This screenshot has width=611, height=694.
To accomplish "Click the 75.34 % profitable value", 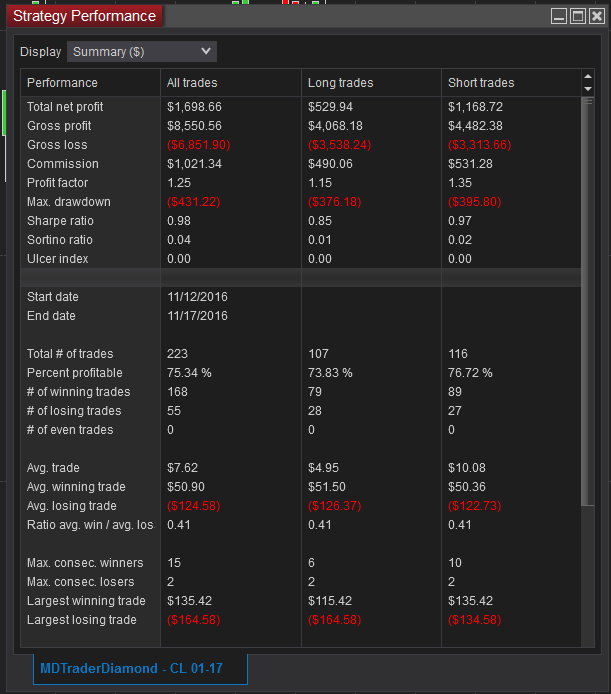I will click(189, 373).
